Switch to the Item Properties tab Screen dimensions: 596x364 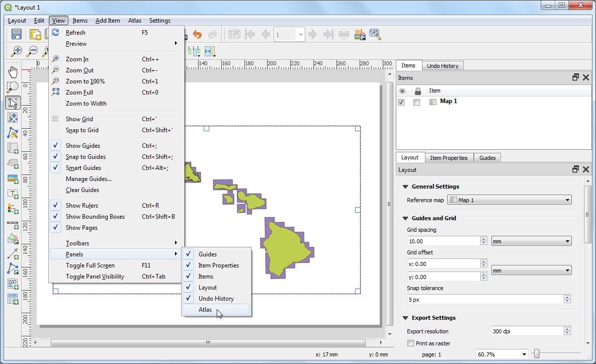click(449, 158)
